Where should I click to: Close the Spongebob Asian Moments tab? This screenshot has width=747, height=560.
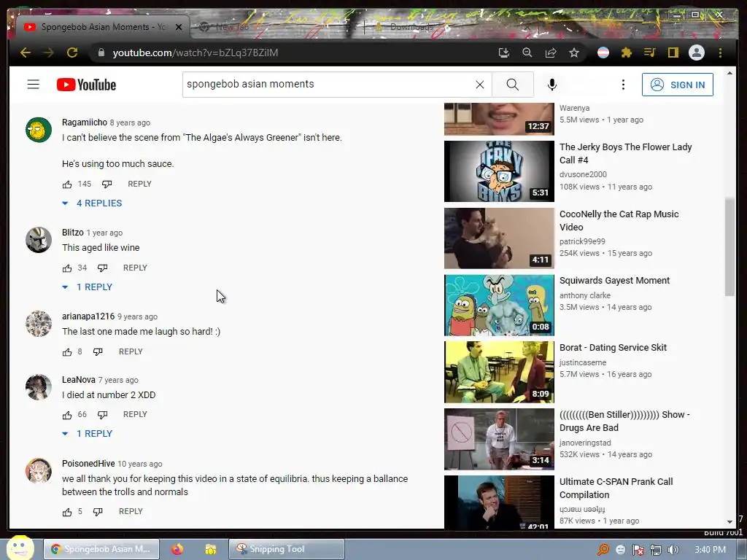pos(179,27)
